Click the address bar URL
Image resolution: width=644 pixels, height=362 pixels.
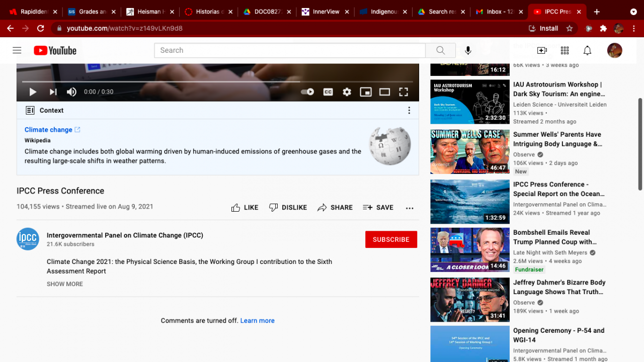point(124,29)
